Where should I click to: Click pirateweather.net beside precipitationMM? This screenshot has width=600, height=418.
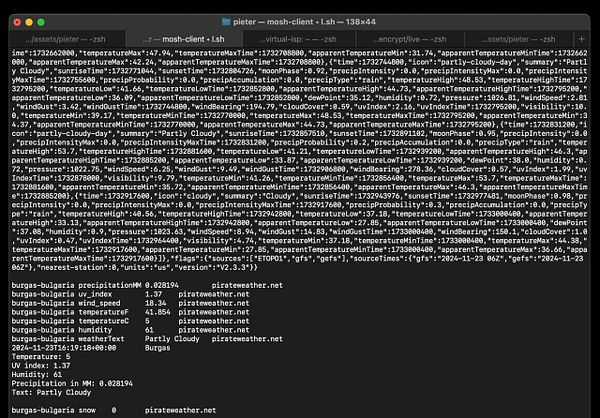coord(247,285)
